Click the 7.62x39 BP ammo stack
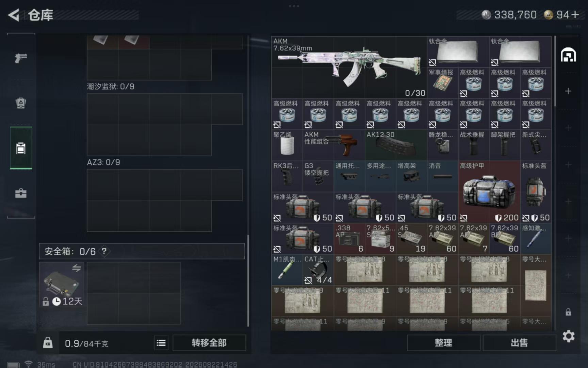This screenshot has width=588, height=368. coord(505,239)
